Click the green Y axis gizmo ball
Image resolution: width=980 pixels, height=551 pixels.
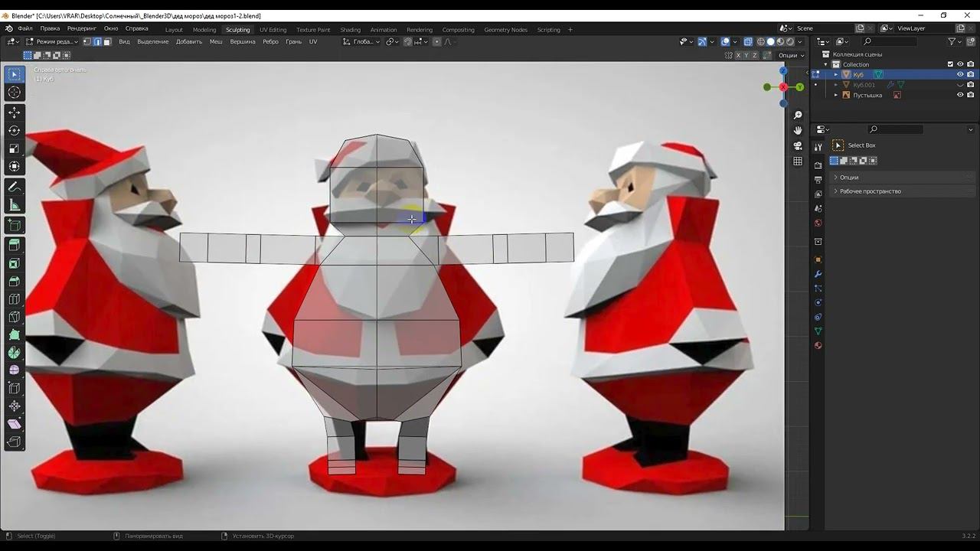[x=800, y=87]
